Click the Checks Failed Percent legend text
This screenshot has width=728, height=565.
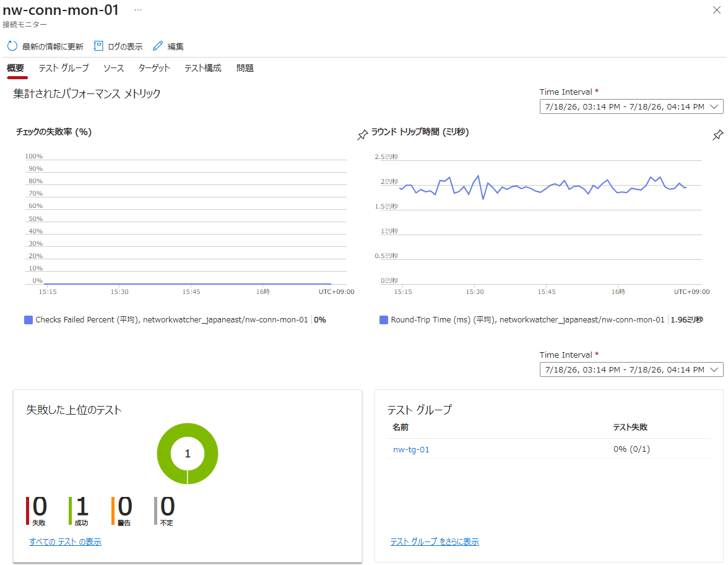coord(171,320)
